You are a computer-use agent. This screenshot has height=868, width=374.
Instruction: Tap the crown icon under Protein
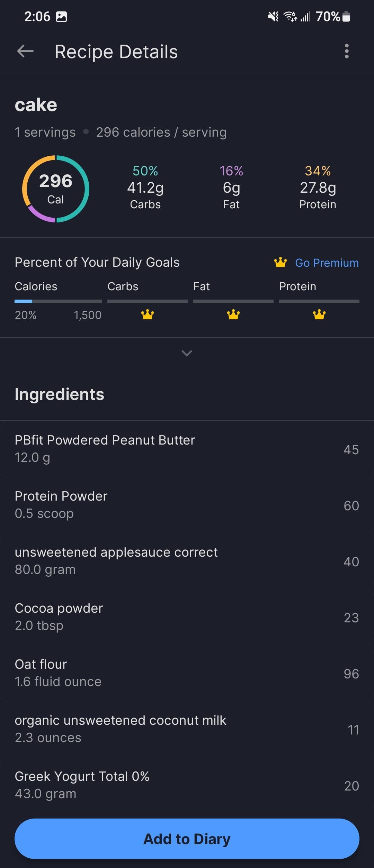(x=319, y=314)
